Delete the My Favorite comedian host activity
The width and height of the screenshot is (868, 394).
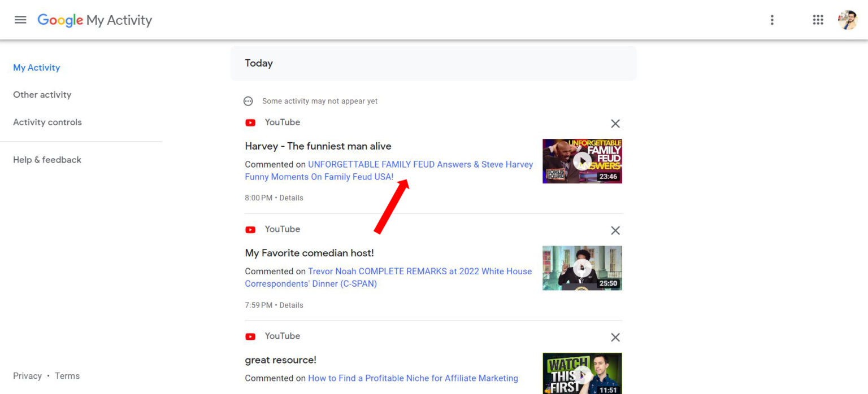pyautogui.click(x=615, y=230)
